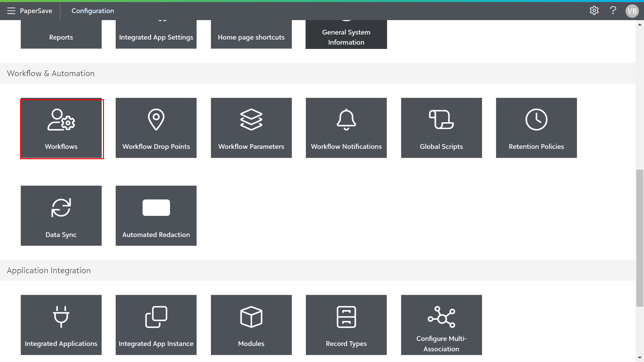This screenshot has height=362, width=644.
Task: Open Retention Policies clock tile
Action: (536, 128)
